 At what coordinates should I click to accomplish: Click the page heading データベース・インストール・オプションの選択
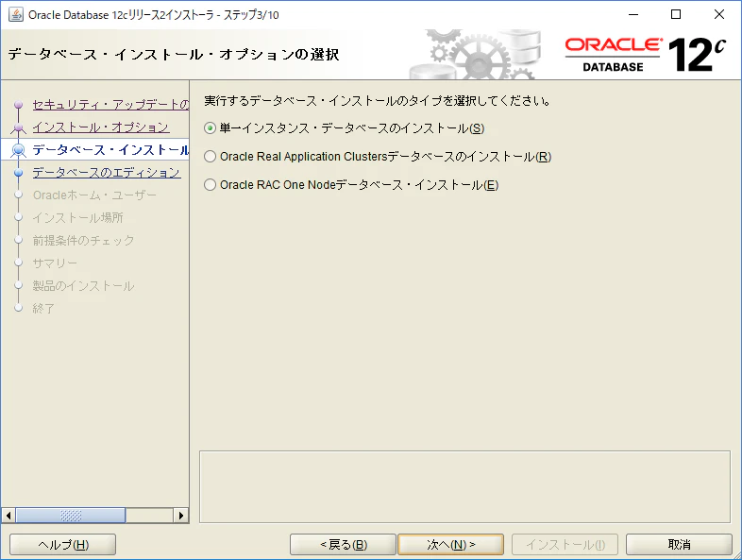174,55
